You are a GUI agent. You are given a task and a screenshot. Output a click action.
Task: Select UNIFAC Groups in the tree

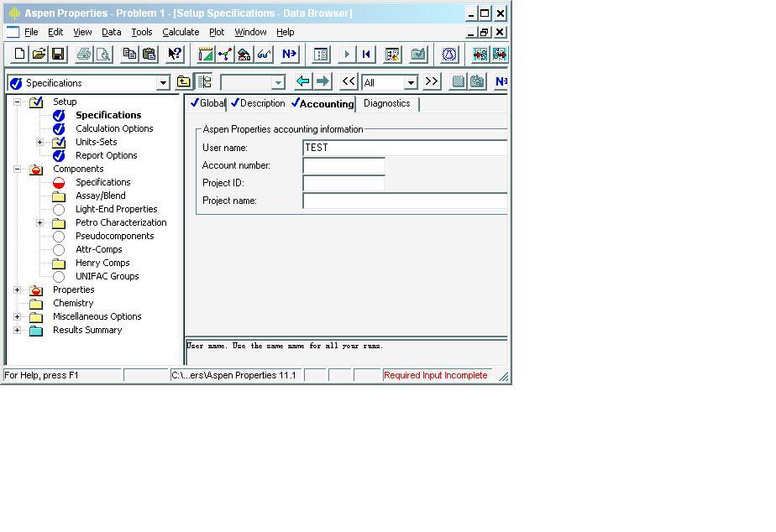[x=107, y=276]
